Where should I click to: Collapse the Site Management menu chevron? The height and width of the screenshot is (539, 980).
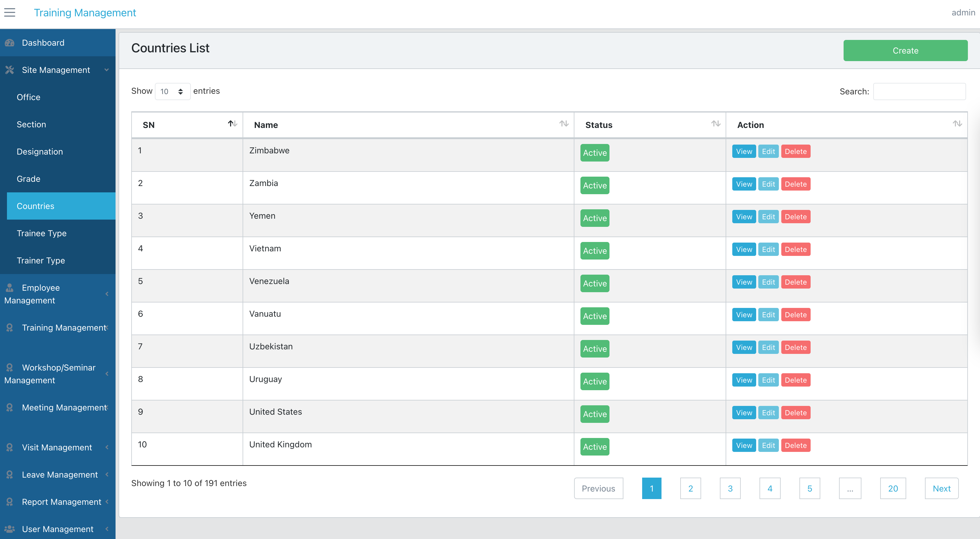[x=107, y=70]
